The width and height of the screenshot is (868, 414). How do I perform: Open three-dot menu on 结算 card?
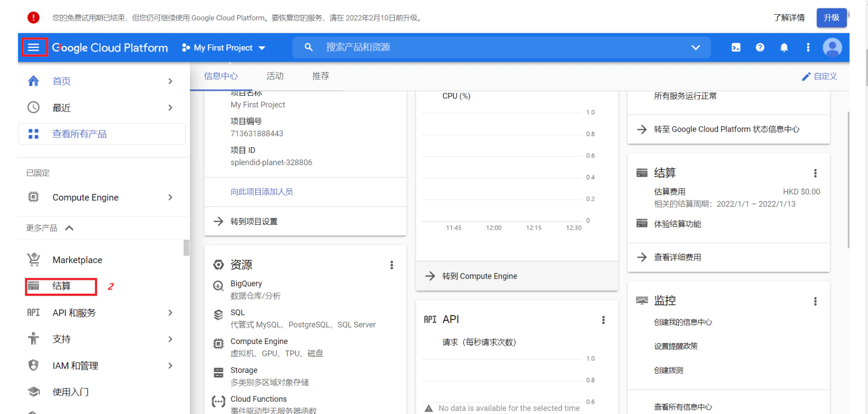(815, 173)
